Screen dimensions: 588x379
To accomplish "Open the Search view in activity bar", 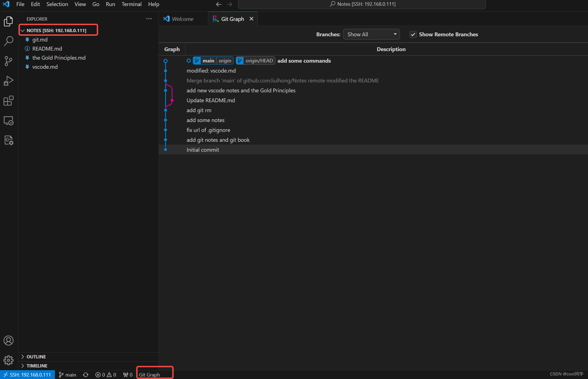I will [x=9, y=41].
